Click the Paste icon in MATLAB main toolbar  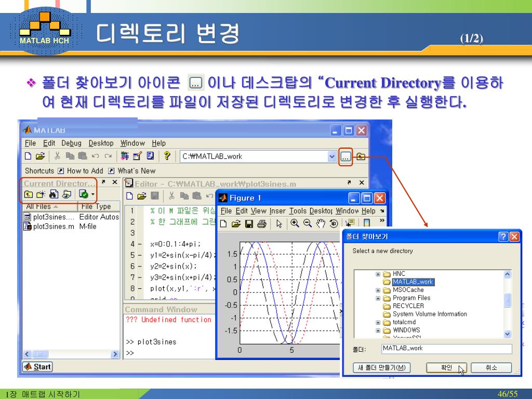tap(83, 156)
